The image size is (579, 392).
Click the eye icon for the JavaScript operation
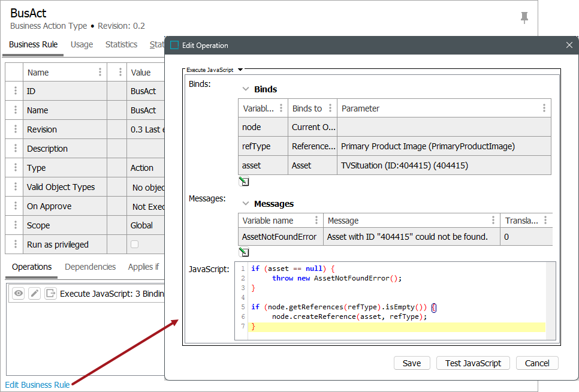pos(19,294)
